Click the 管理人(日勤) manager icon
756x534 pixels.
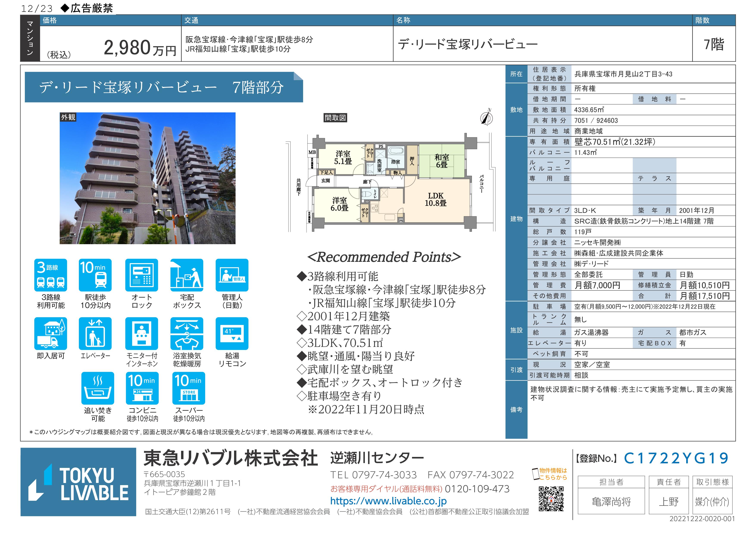[232, 275]
